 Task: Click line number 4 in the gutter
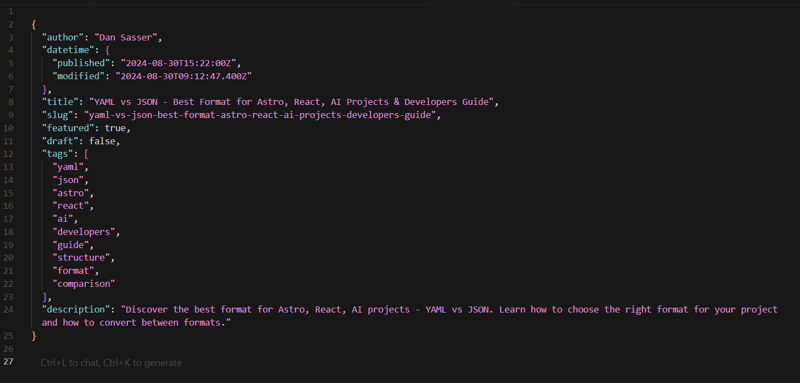tap(12, 50)
